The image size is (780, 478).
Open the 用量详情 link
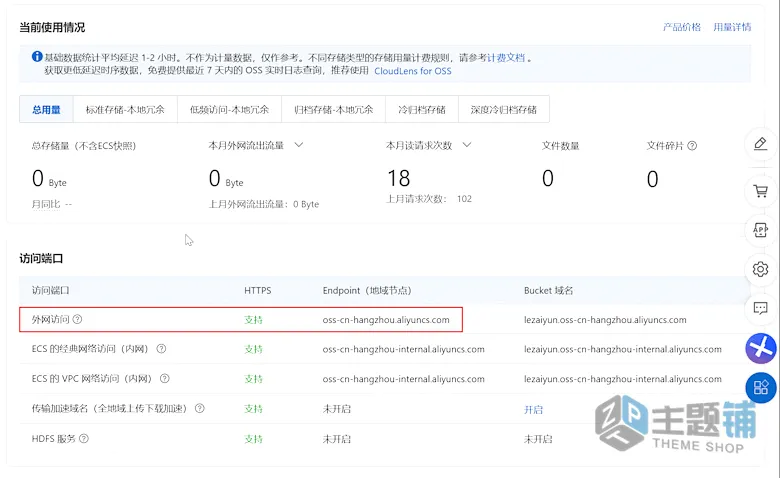click(x=732, y=27)
